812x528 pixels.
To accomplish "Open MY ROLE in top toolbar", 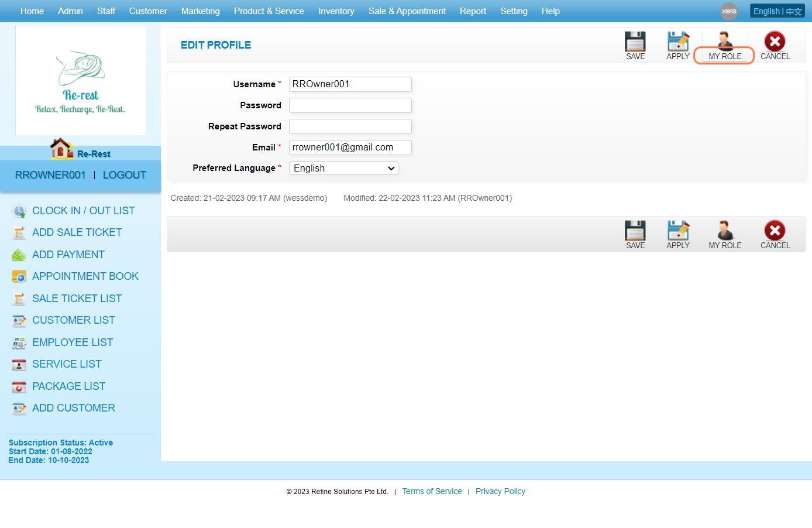I will [x=725, y=46].
